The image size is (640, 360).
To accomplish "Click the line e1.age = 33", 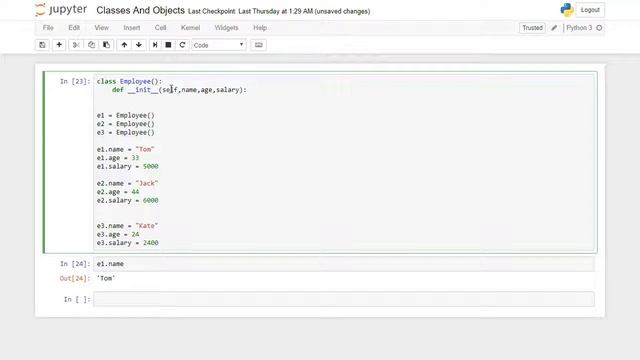I will coord(118,158).
